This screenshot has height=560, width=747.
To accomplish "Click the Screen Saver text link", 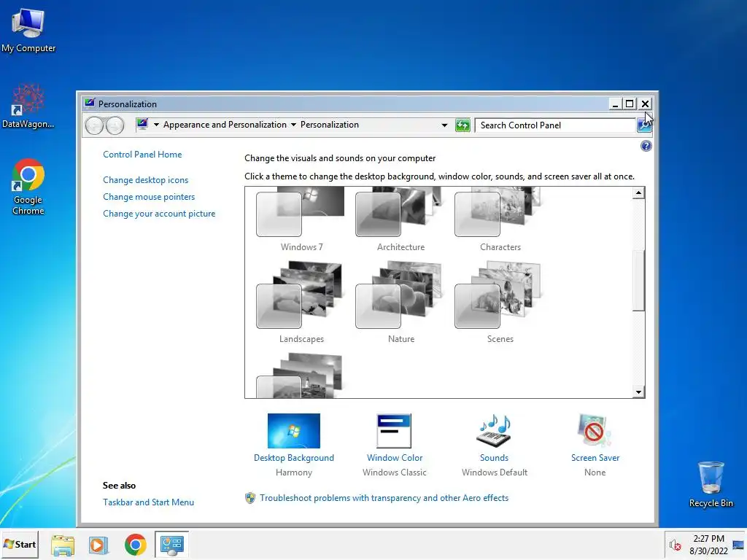I will click(x=595, y=458).
